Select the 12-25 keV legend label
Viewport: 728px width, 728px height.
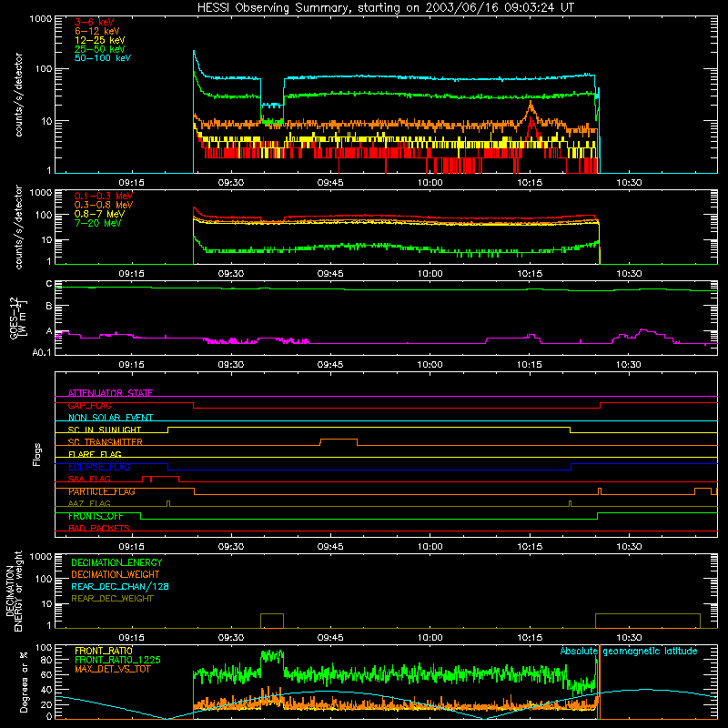[100, 40]
